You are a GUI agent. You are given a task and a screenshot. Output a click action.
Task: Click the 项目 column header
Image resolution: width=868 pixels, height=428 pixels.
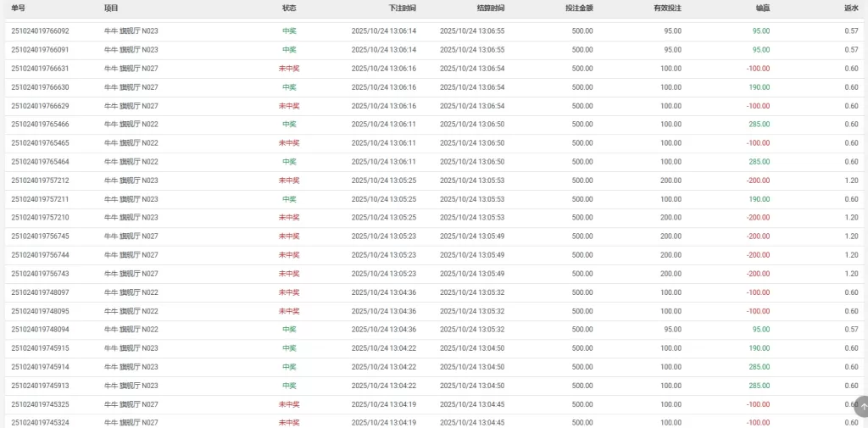point(111,8)
